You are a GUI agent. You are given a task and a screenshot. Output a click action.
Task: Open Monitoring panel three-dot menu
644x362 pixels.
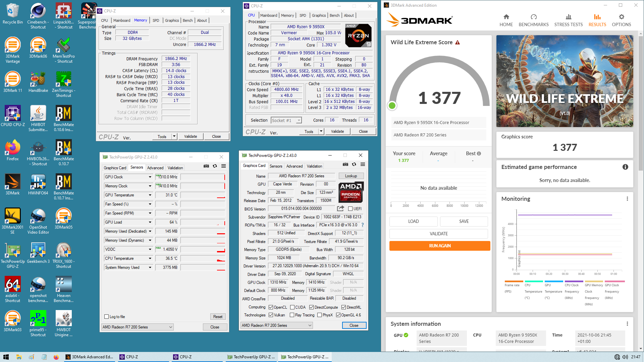627,199
